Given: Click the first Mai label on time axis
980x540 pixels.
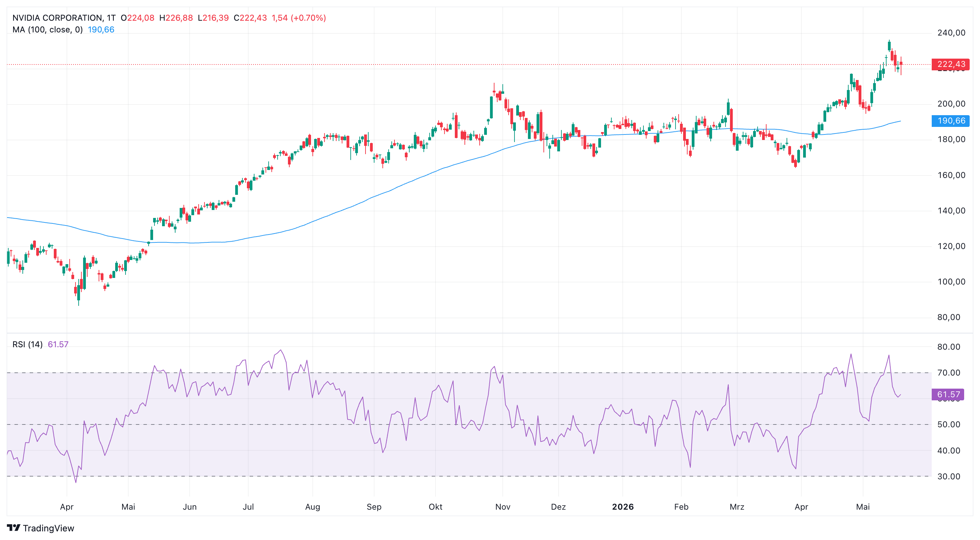Looking at the screenshot, I should (128, 507).
